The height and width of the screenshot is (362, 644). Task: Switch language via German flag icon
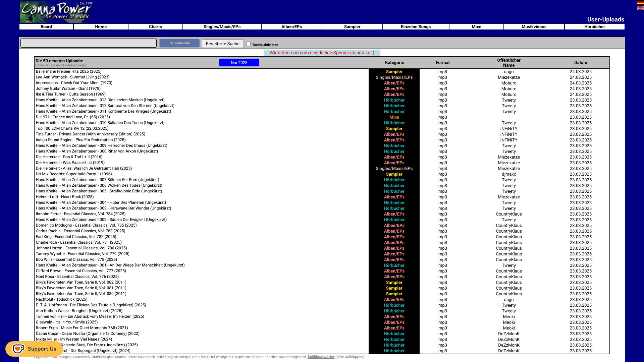point(640,3)
